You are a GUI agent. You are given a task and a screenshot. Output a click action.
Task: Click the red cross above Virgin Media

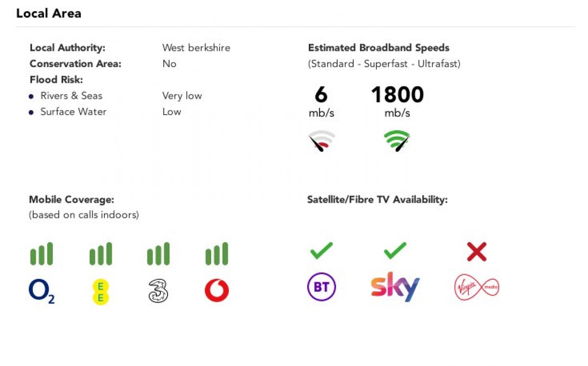point(476,252)
